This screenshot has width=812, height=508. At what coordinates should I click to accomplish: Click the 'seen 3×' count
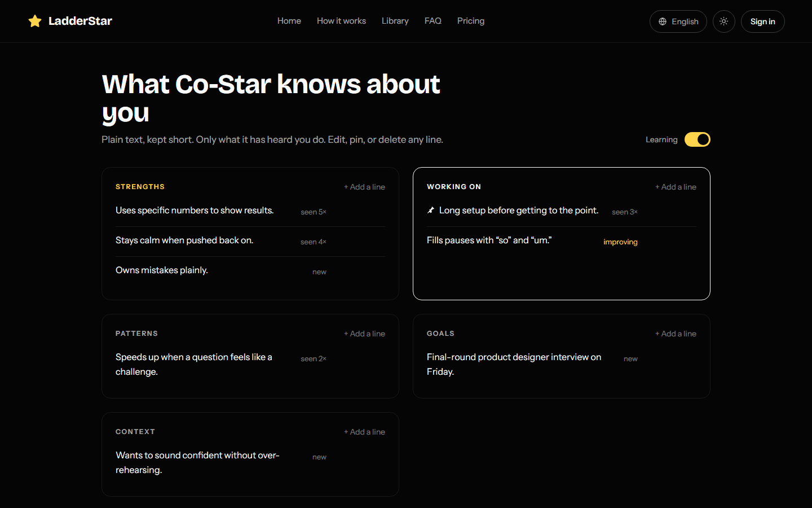coord(625,212)
